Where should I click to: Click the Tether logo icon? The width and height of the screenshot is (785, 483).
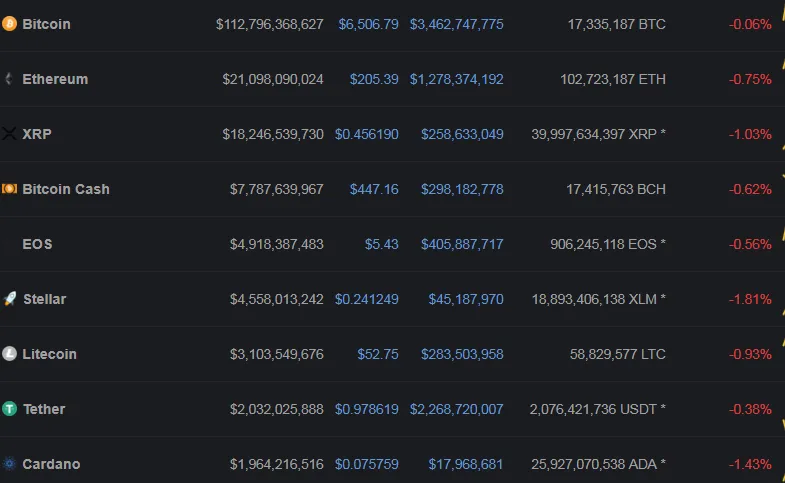9,409
